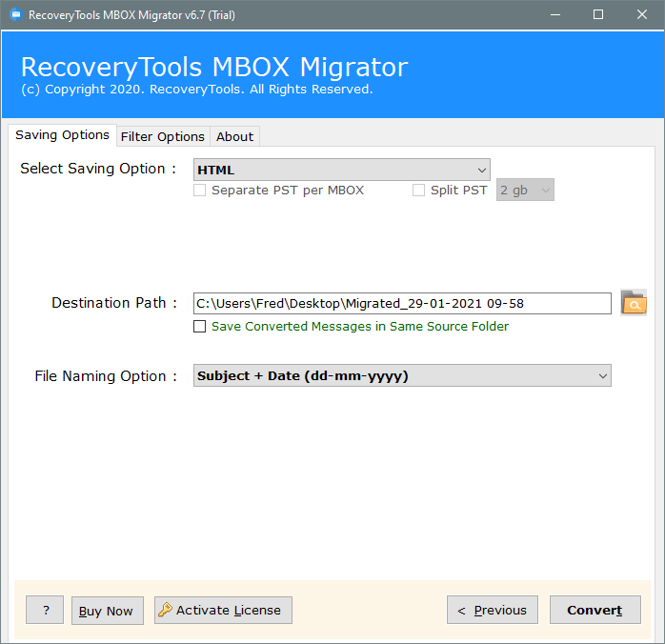This screenshot has width=665, height=644.
Task: Enable the Split PST checkbox
Action: point(418,190)
